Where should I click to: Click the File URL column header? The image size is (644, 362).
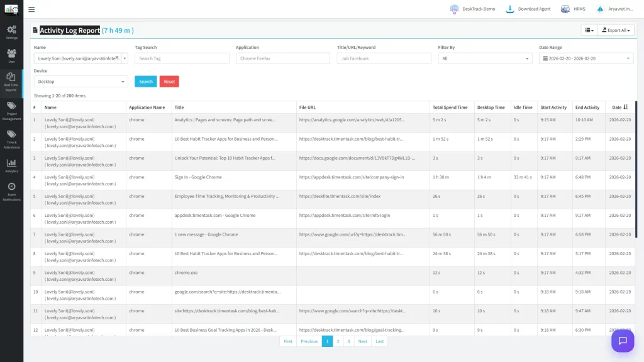[307, 107]
